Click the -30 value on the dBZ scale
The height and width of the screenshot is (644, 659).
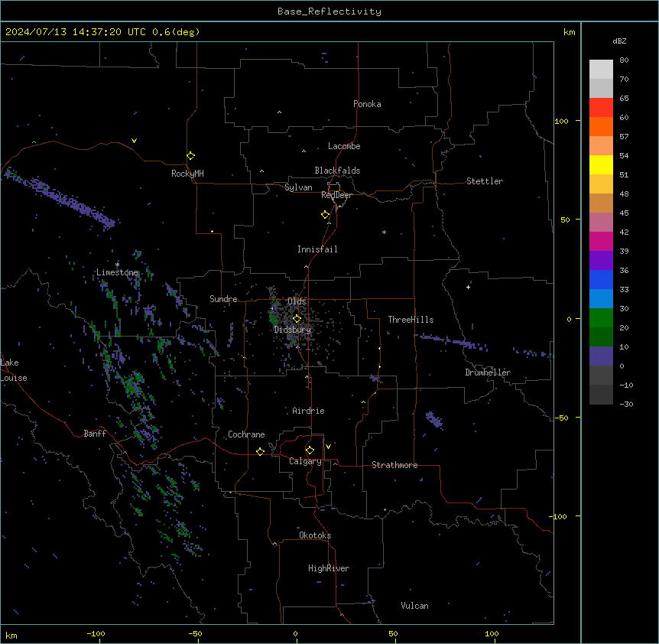click(x=627, y=405)
